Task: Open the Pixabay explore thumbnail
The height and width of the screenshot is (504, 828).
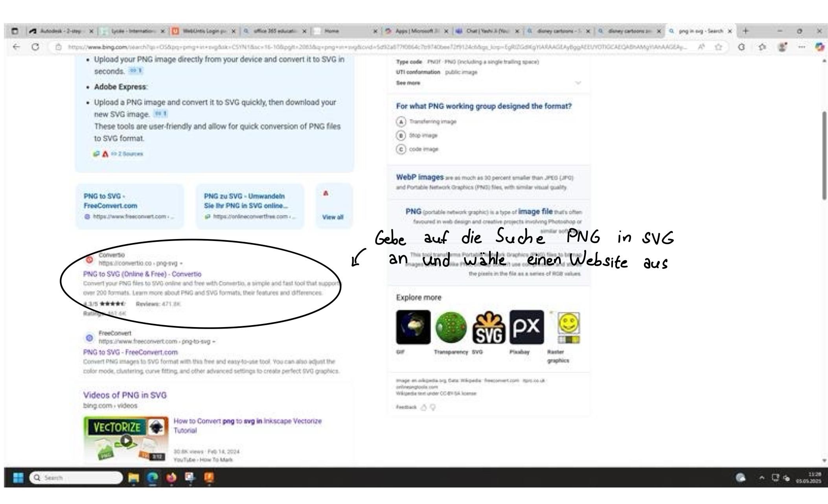Action: click(x=527, y=327)
